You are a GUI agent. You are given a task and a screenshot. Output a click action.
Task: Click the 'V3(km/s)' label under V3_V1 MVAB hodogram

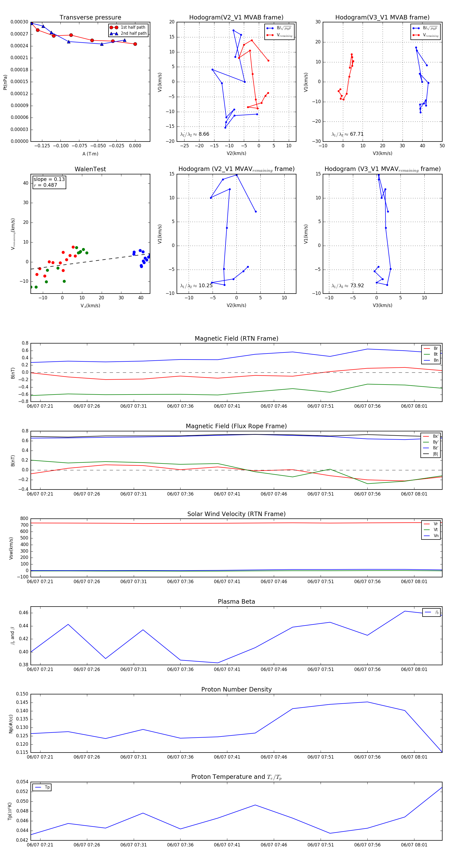(x=382, y=153)
